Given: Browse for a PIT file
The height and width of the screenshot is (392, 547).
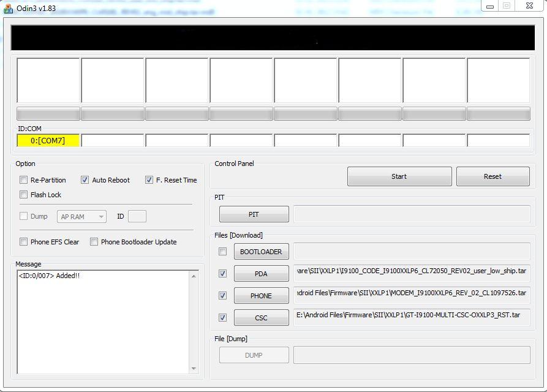Looking at the screenshot, I should (x=254, y=214).
